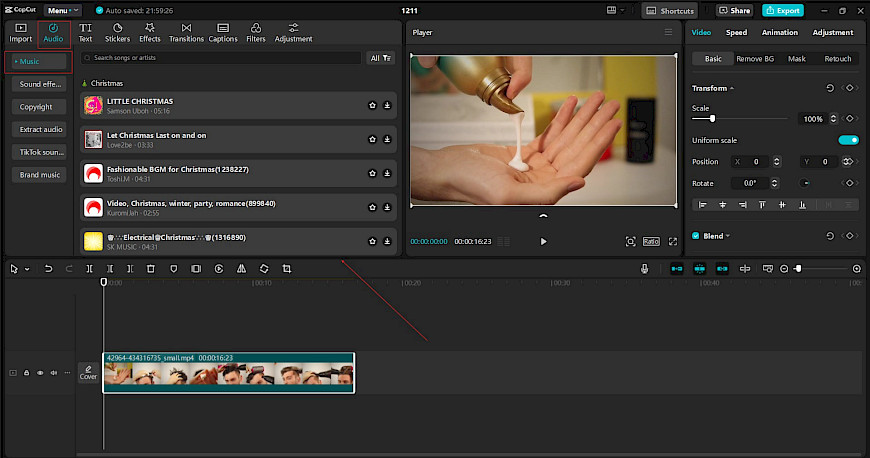The image size is (870, 458).
Task: Click the Export button
Action: 782,11
